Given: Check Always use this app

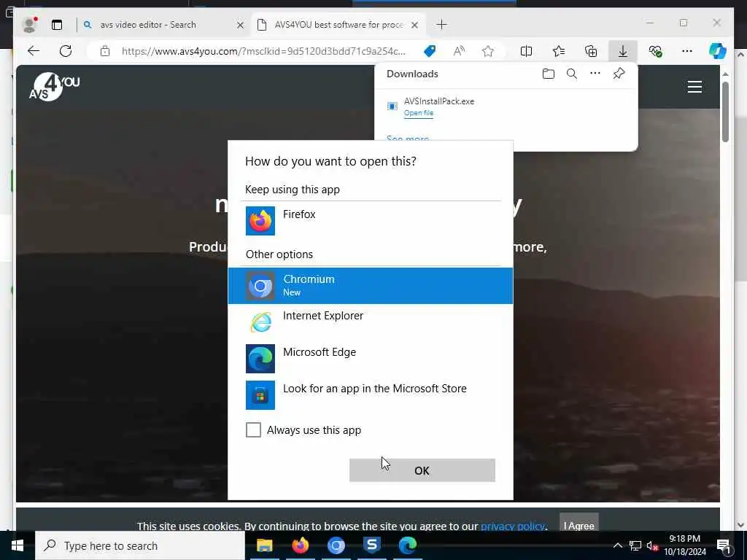Looking at the screenshot, I should (253, 430).
